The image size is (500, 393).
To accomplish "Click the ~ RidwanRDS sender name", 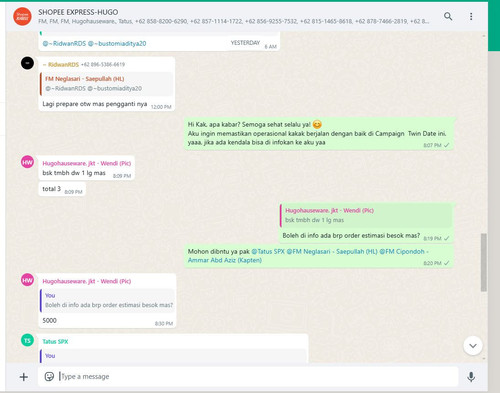I will click(x=61, y=64).
